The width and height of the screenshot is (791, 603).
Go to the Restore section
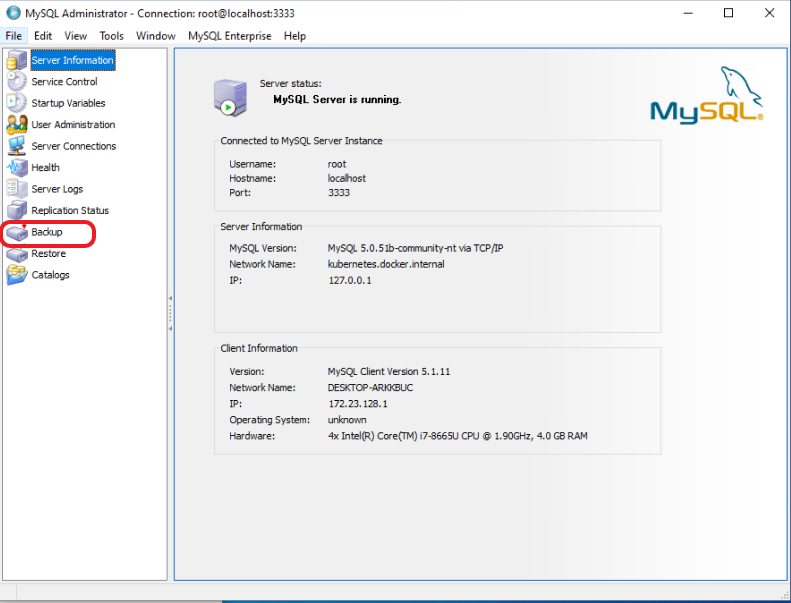click(x=48, y=254)
